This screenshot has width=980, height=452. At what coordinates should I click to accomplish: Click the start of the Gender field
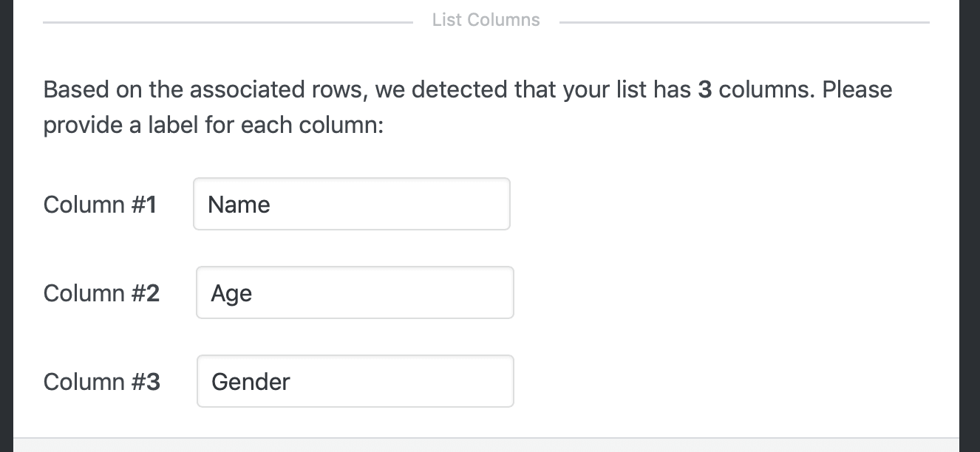(x=208, y=381)
